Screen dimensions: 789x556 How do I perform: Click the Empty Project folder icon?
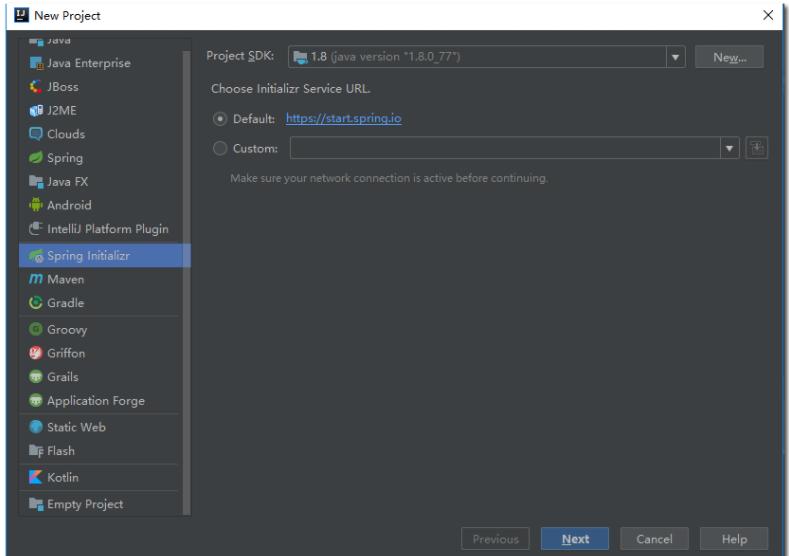pos(36,504)
